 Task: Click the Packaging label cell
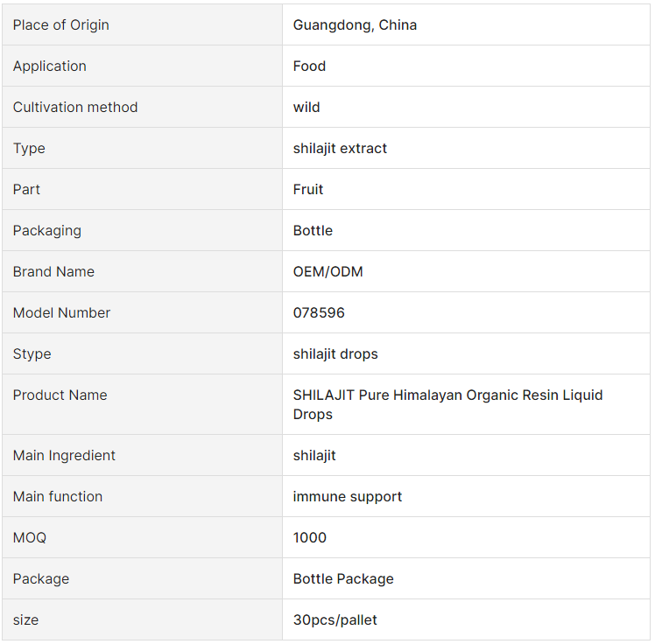coord(142,230)
